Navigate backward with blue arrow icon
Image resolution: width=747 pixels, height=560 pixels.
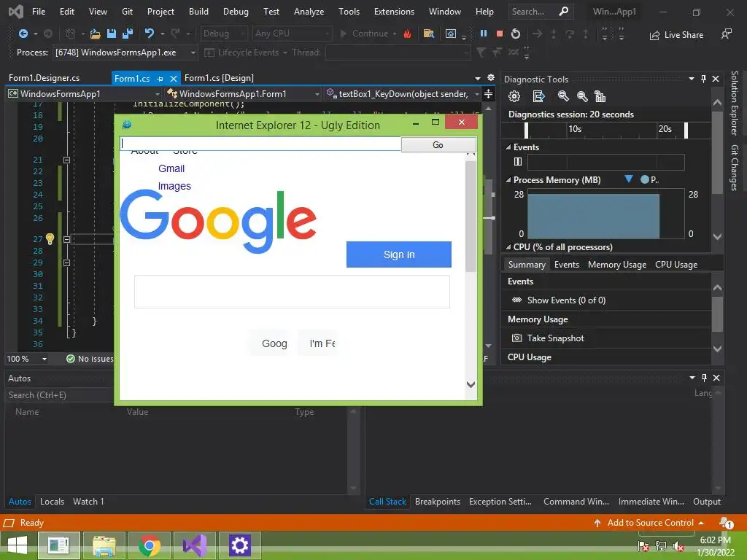tap(23, 34)
